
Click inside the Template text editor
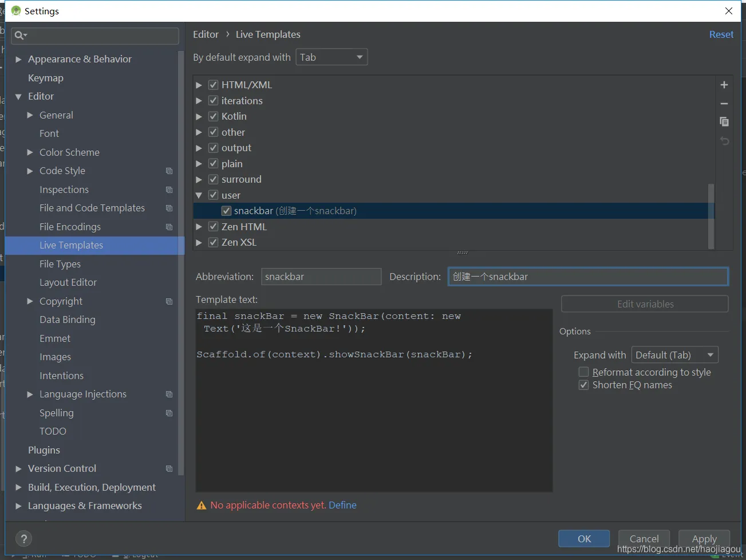pyautogui.click(x=374, y=401)
